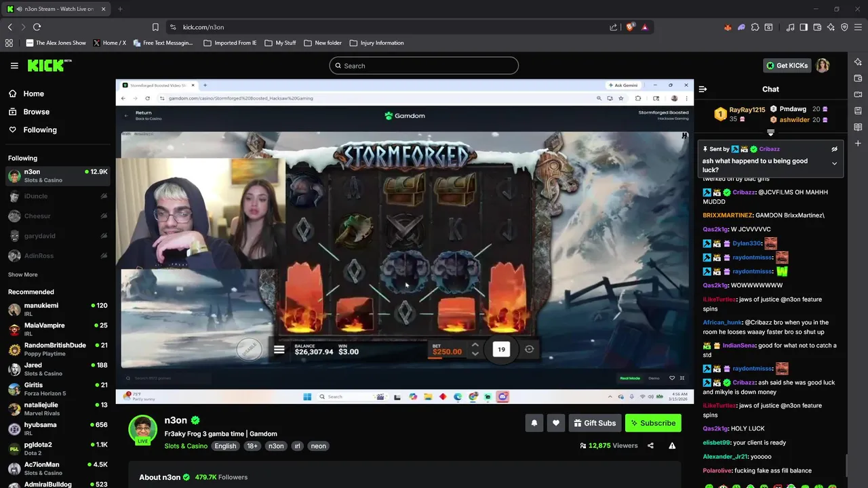Open MaiaVampire recommended channel
This screenshot has width=868, height=488.
click(x=58, y=329)
